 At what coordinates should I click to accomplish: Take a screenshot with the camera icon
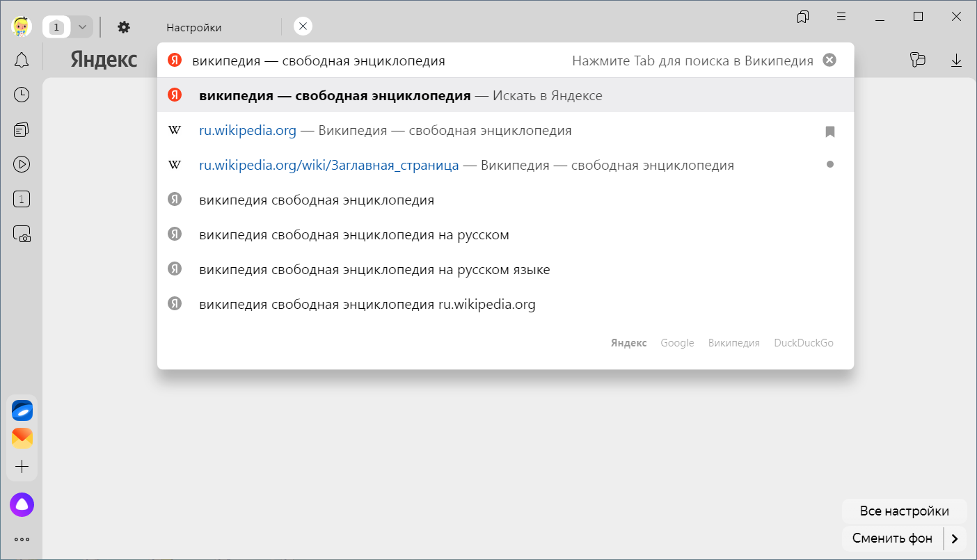pyautogui.click(x=22, y=234)
